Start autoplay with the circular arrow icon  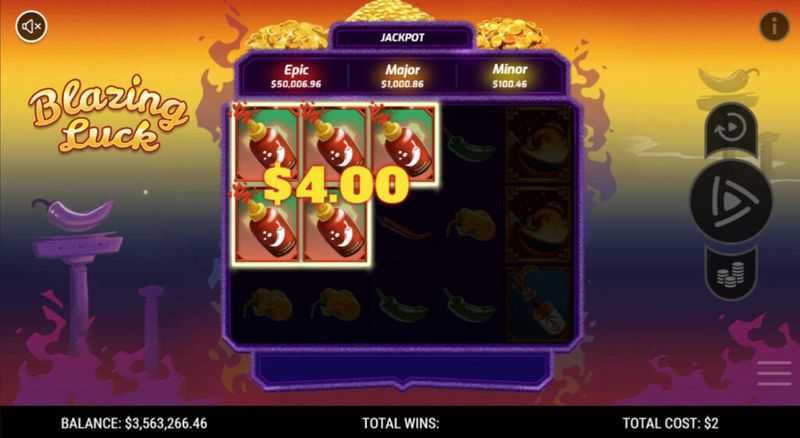click(x=731, y=129)
